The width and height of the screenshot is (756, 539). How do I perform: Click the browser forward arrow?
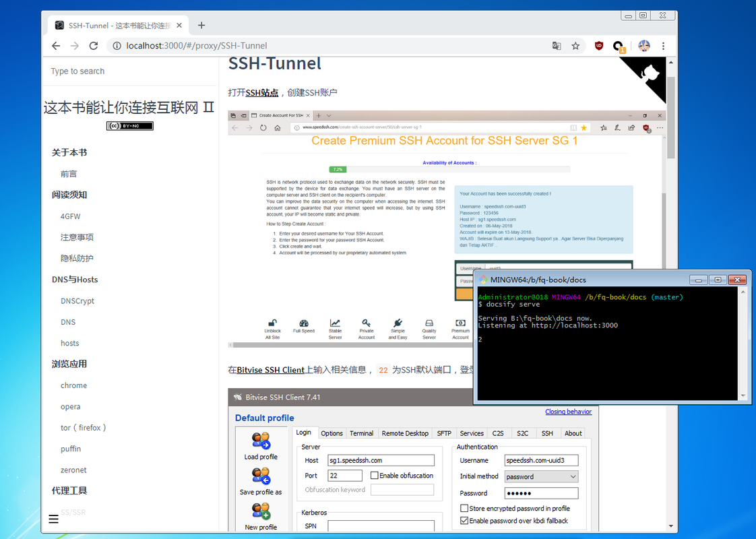[75, 46]
